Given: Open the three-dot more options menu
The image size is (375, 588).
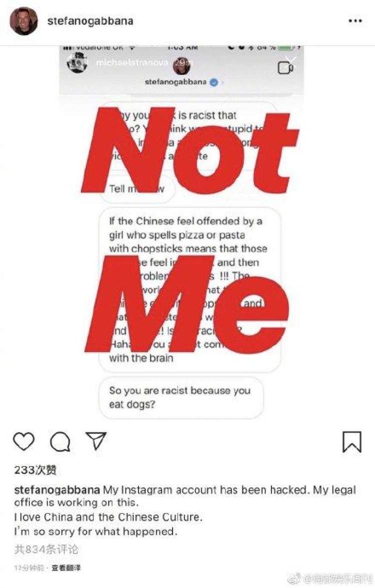Looking at the screenshot, I should (355, 21).
